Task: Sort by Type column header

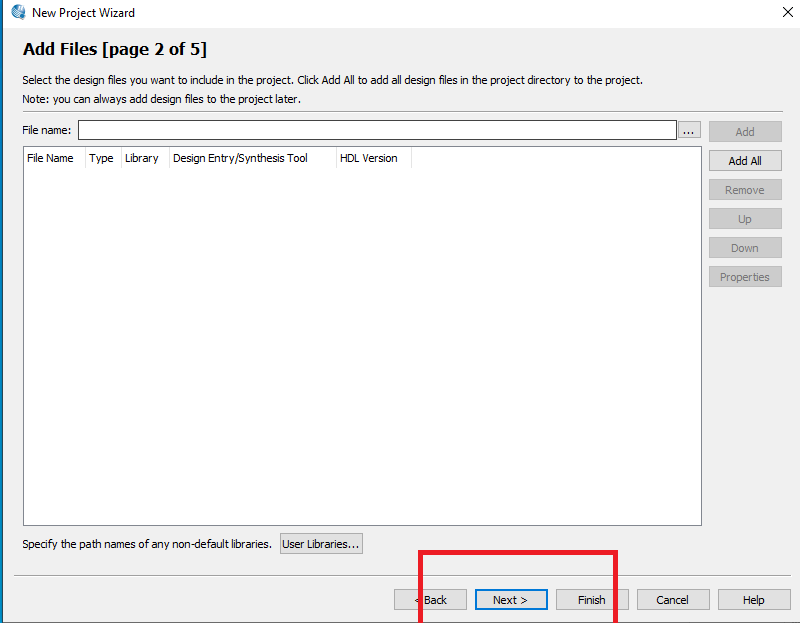Action: [103, 158]
